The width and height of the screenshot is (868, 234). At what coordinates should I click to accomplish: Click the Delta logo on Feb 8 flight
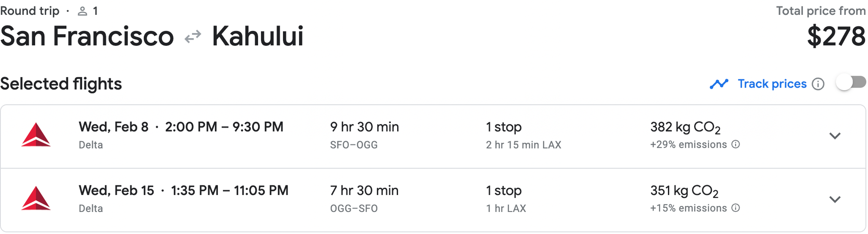[x=36, y=135]
